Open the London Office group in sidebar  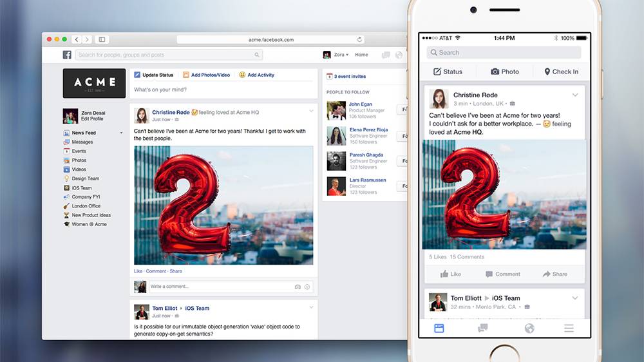(x=86, y=206)
